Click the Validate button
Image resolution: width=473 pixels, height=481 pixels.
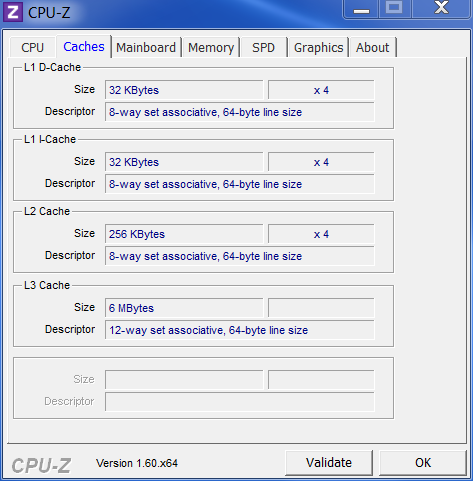coord(329,463)
